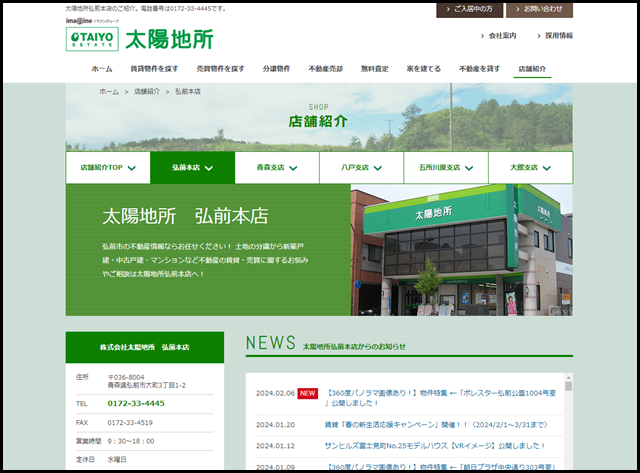
Task: Click the news list scrollbar up arrow
Action: click(568, 377)
